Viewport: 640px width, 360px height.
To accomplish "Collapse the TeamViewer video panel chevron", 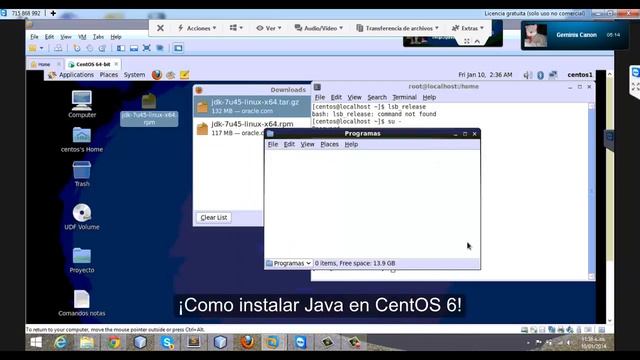I will pyautogui.click(x=477, y=41).
